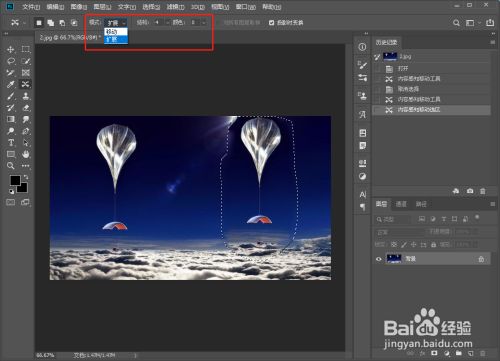Open the History panel flyout menu
The width and height of the screenshot is (500, 361).
coord(492,42)
